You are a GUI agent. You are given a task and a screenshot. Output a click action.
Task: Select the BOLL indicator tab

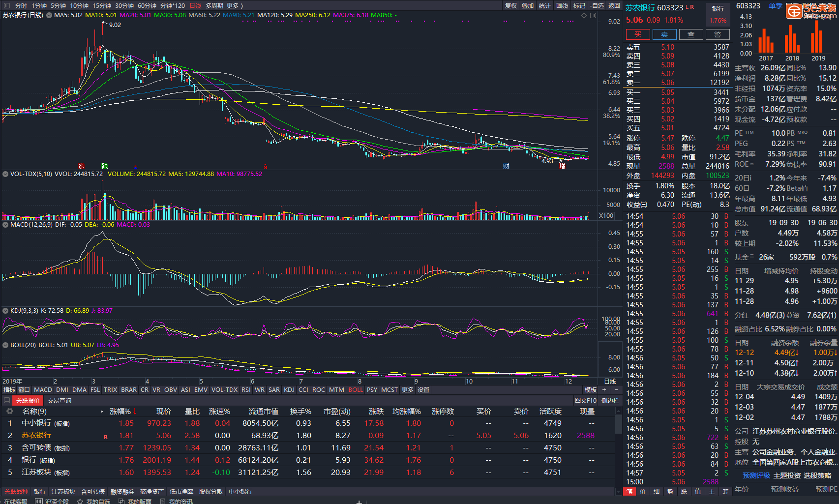click(x=356, y=389)
